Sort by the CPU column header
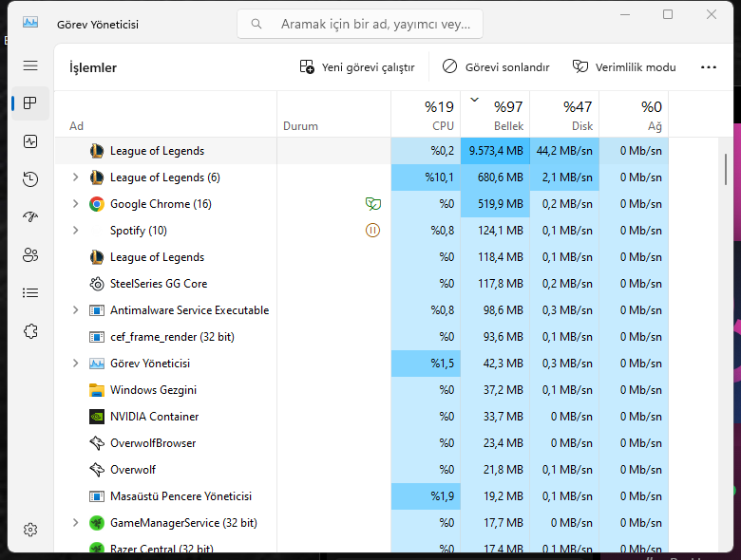Image resolution: width=741 pixels, height=560 pixels. [x=426, y=114]
